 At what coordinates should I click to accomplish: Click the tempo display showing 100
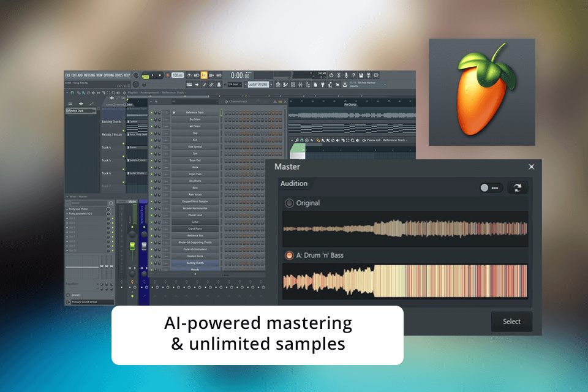click(x=178, y=75)
